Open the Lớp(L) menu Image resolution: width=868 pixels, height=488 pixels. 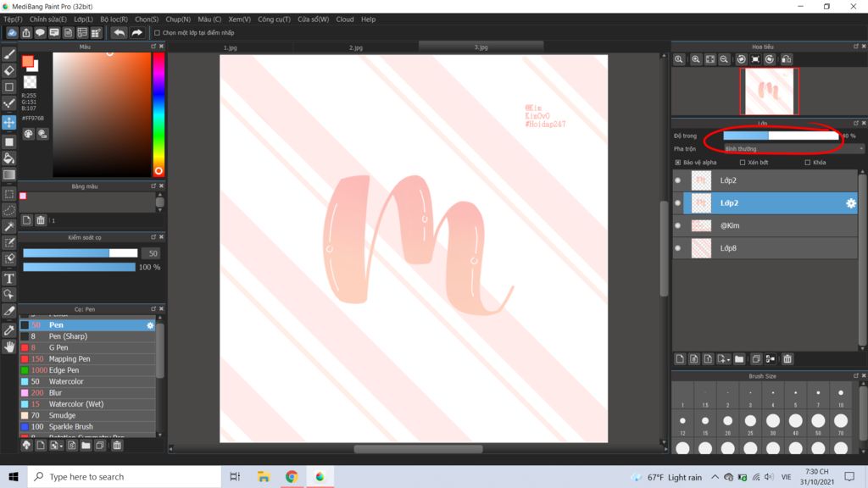click(84, 19)
